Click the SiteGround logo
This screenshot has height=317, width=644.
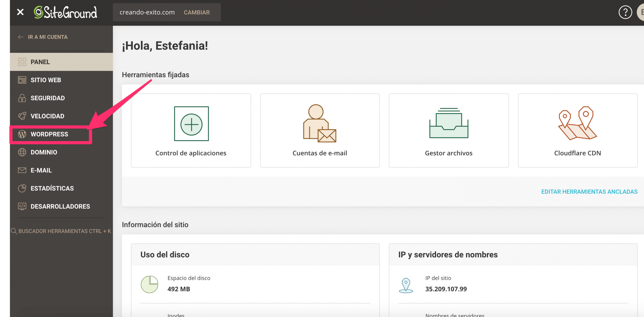click(x=65, y=12)
